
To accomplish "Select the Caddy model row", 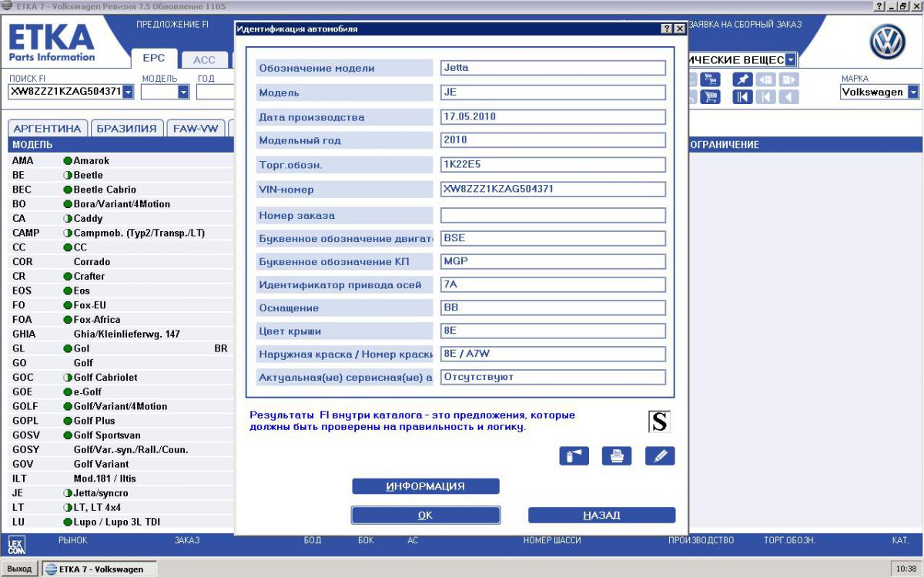I will (119, 219).
